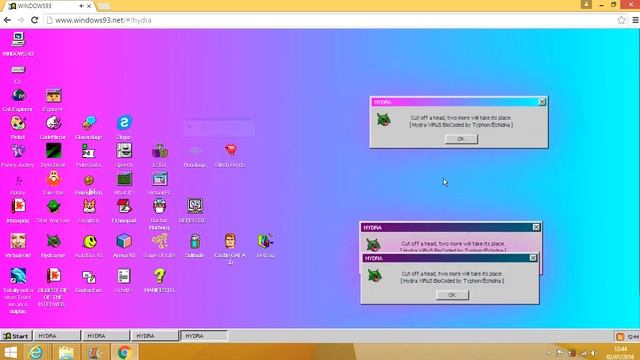Screen dimensions: 640x360
Task: Select Chrome in the Windows taskbar
Action: tap(124, 352)
